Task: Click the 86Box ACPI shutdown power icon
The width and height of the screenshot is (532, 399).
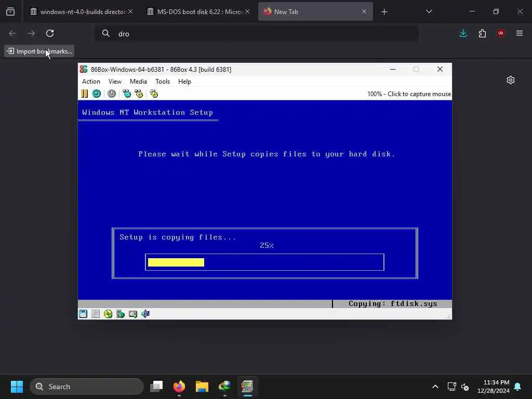Action: point(112,94)
